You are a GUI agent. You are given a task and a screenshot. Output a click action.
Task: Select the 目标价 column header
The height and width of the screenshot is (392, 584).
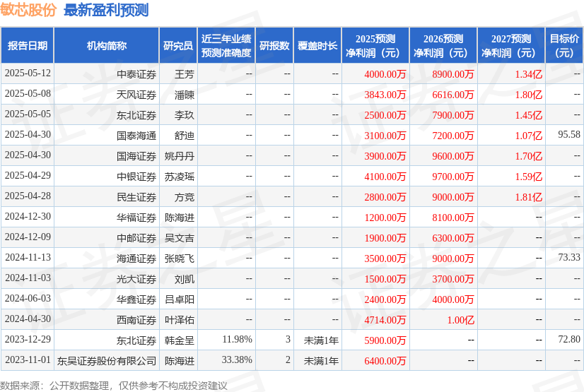(x=564, y=45)
